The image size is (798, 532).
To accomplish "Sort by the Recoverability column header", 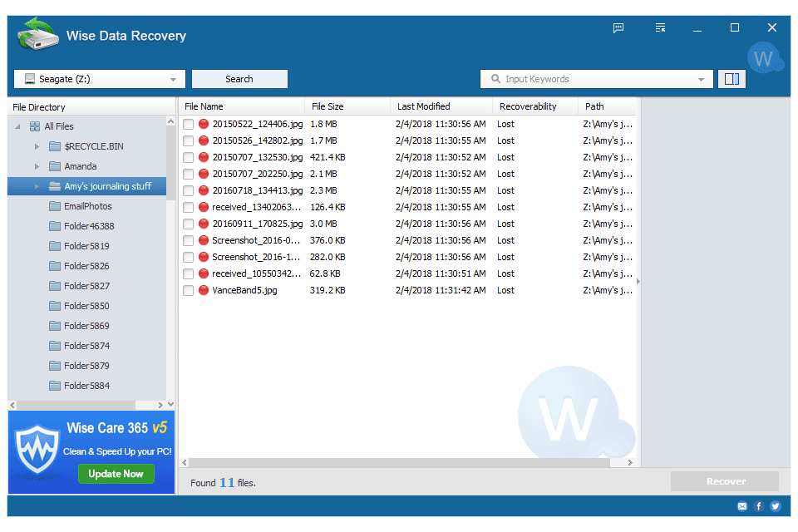I will pos(528,106).
